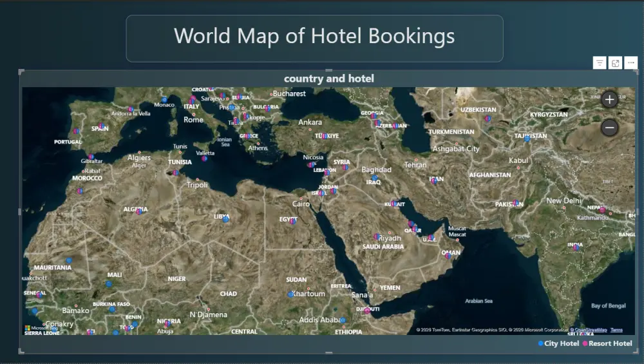This screenshot has width=644, height=364.
Task: Click the Egypt data point
Action: (x=293, y=221)
